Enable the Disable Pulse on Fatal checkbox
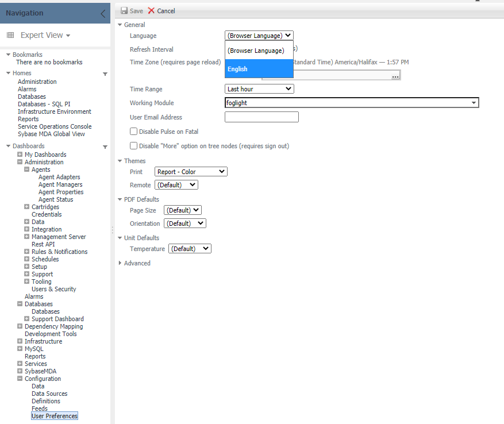This screenshot has height=424, width=504. [x=133, y=131]
